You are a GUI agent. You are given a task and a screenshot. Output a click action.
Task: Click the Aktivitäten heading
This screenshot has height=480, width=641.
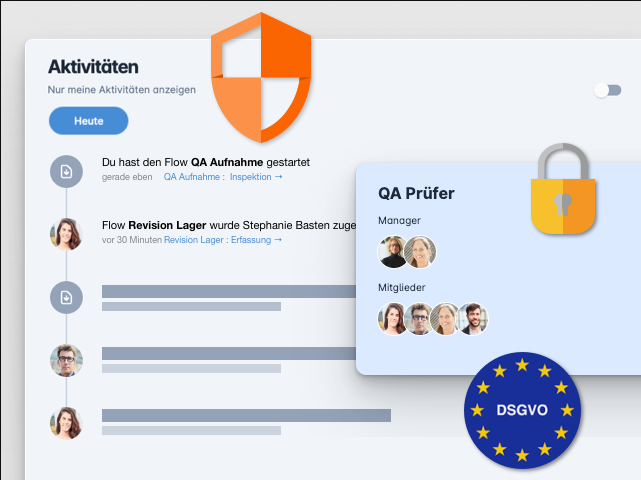click(x=93, y=67)
